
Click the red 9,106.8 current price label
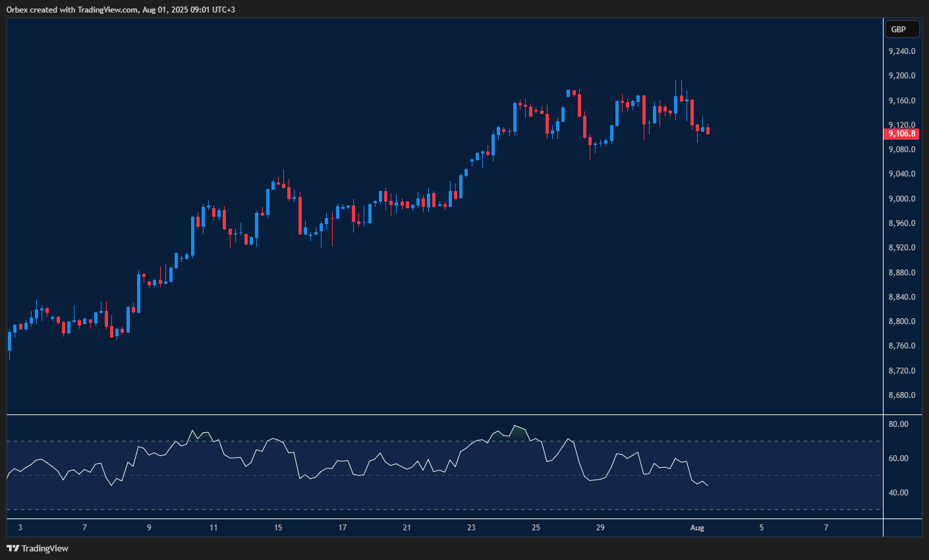click(x=901, y=134)
